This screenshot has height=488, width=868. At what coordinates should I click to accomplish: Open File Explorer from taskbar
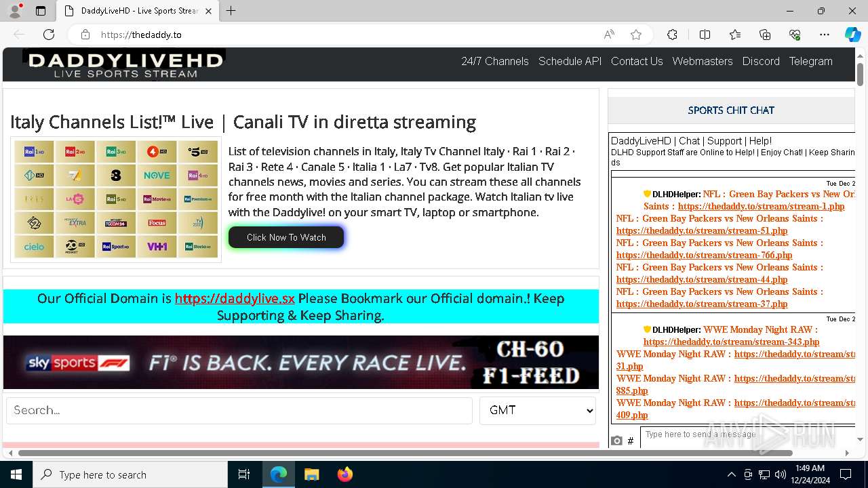coord(311,474)
